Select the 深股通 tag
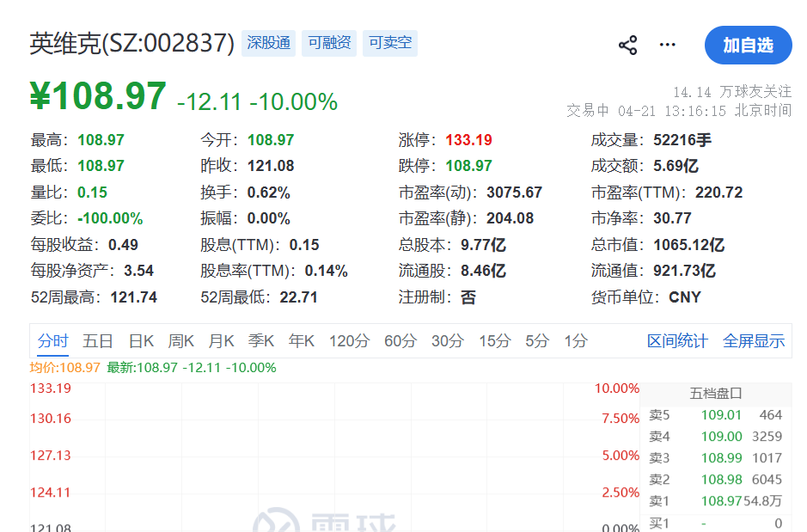 click(x=268, y=43)
